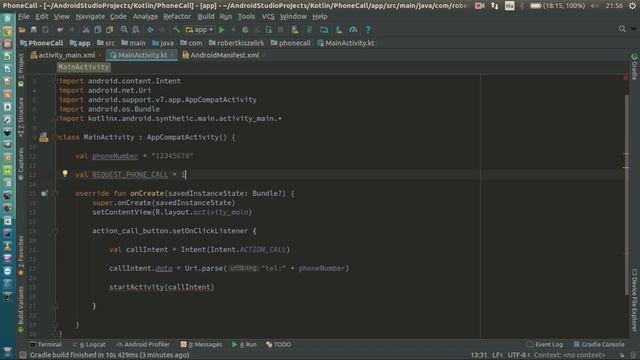
Task: Click the Find magnifier icon
Action: (124, 30)
